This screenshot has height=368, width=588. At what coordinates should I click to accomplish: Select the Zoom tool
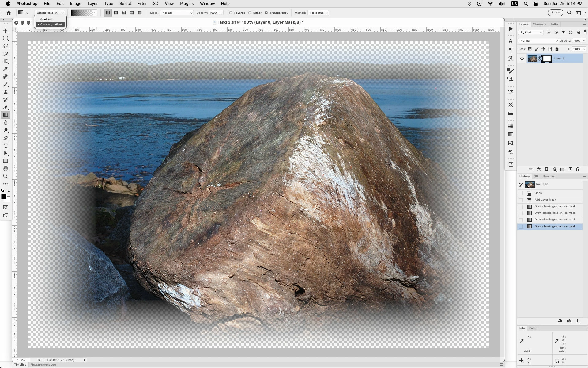[6, 176]
